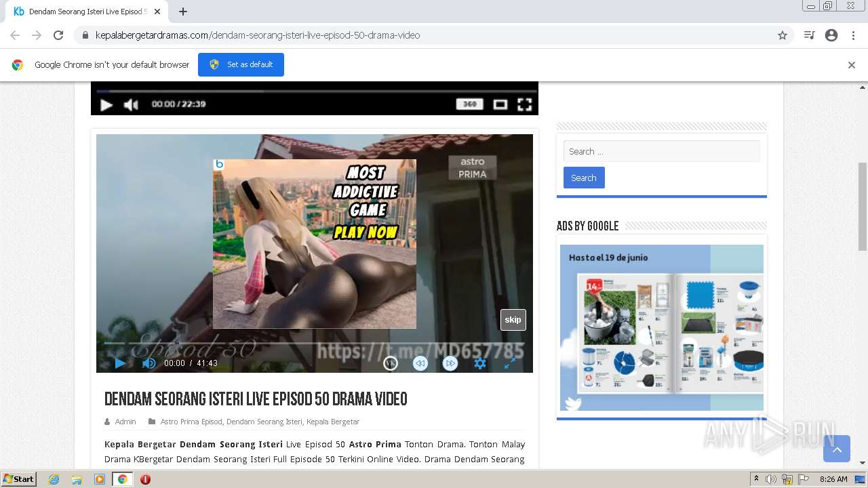Seek on the Episod 50 progress bar

pyautogui.click(x=314, y=343)
